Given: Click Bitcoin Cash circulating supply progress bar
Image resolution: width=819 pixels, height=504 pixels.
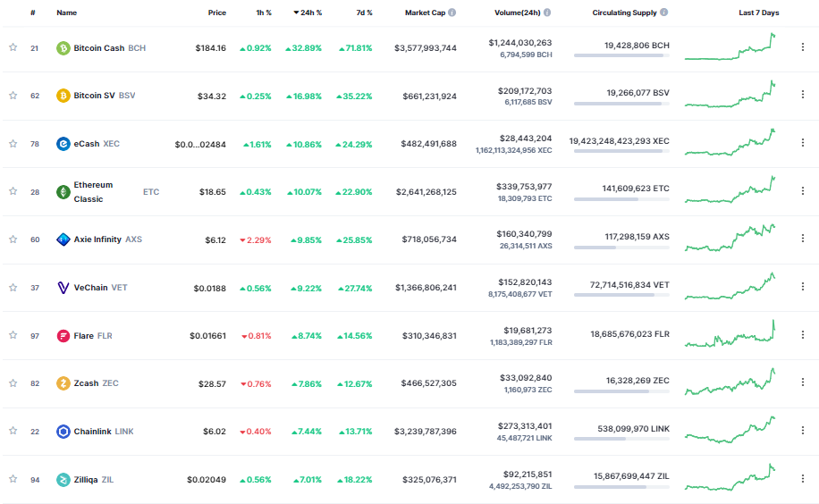Looking at the screenshot, I should pos(621,55).
